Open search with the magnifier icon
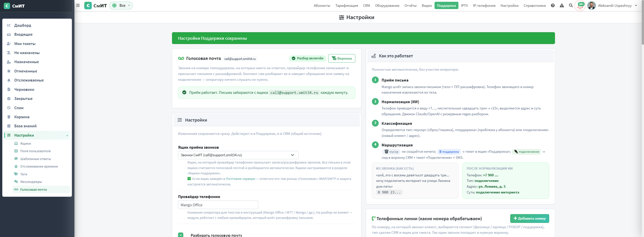The height and width of the screenshot is (237, 644). tap(571, 6)
